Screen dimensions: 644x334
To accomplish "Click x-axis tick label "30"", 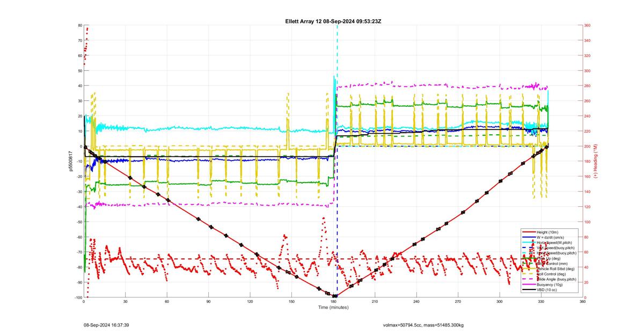I will coord(125,302).
